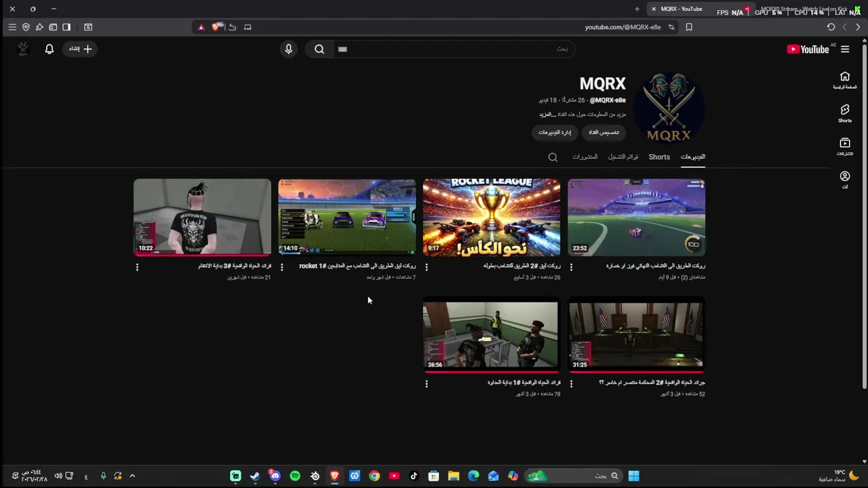This screenshot has width=868, height=488.
Task: Open options menu for 31:25 video
Action: 571,384
